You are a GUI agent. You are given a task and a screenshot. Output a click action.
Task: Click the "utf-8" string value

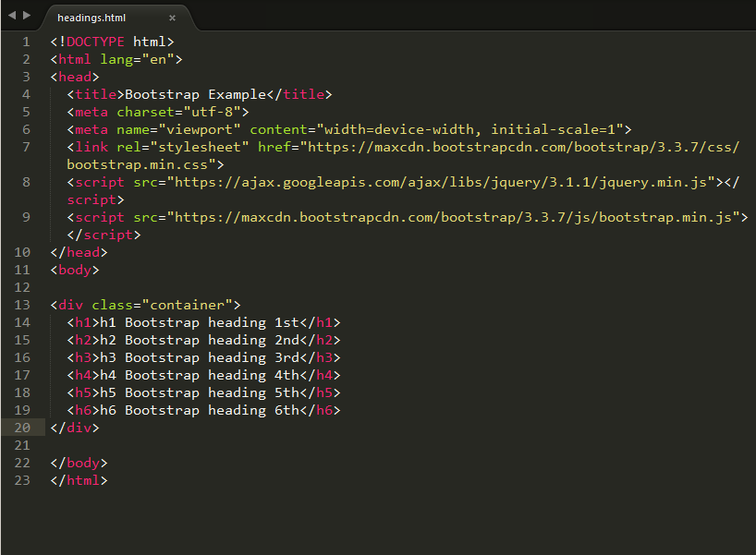click(213, 113)
